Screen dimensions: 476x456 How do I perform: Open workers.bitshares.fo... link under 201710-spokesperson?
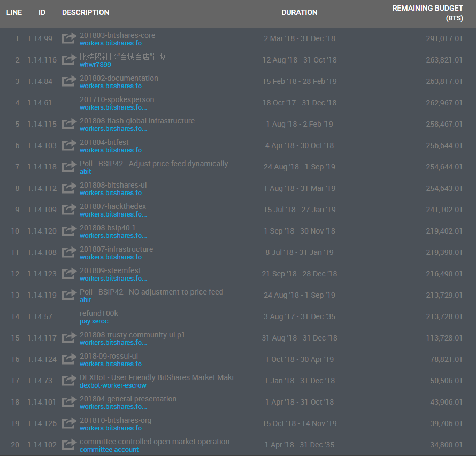tap(113, 107)
